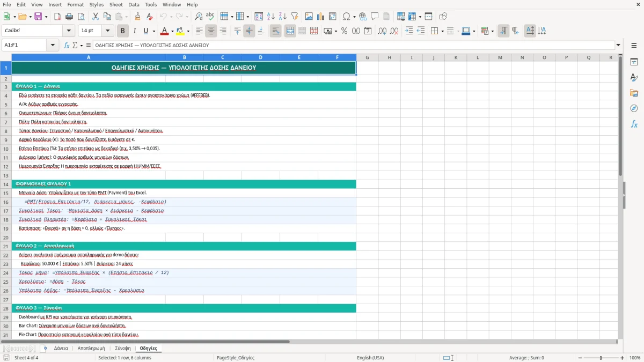Switch to the Σύνοψη sheet tab

pos(123,348)
